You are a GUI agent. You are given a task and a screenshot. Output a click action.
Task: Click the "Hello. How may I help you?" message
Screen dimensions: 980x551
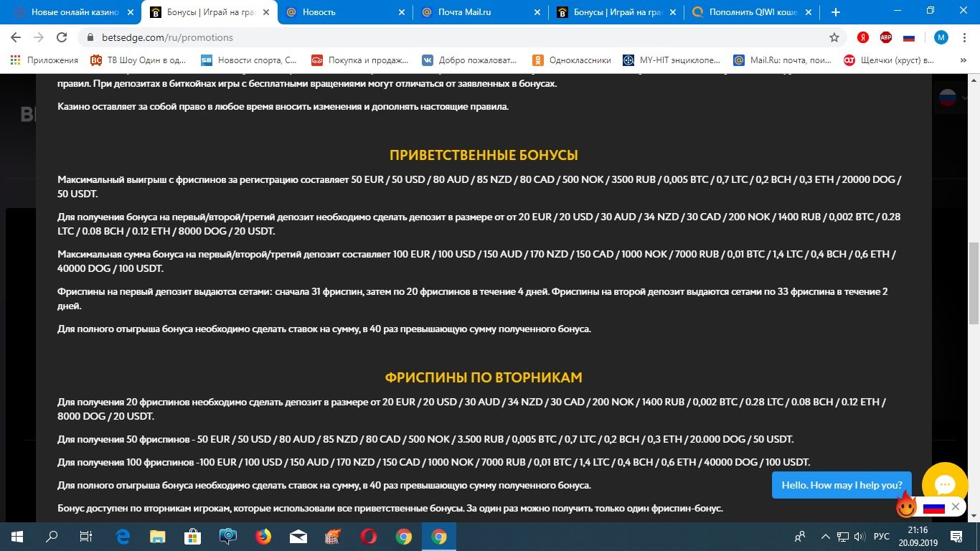click(842, 485)
